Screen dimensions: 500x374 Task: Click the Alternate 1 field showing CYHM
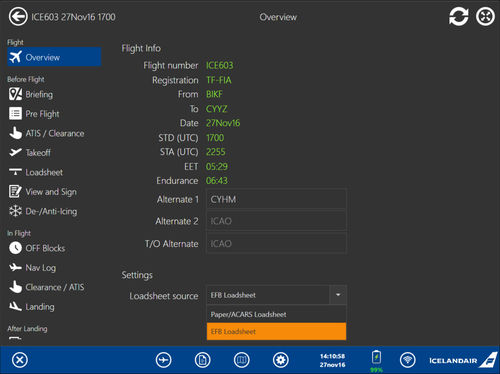276,199
